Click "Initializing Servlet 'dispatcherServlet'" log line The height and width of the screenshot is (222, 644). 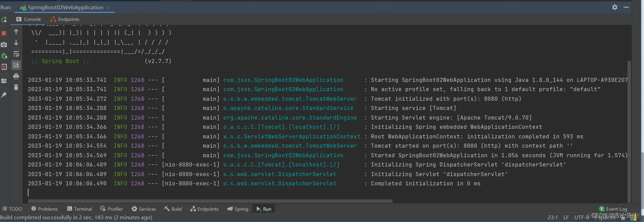point(268,174)
